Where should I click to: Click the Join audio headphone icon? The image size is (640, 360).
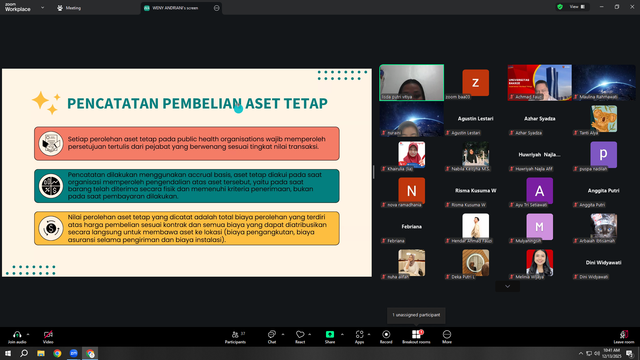coord(17,334)
